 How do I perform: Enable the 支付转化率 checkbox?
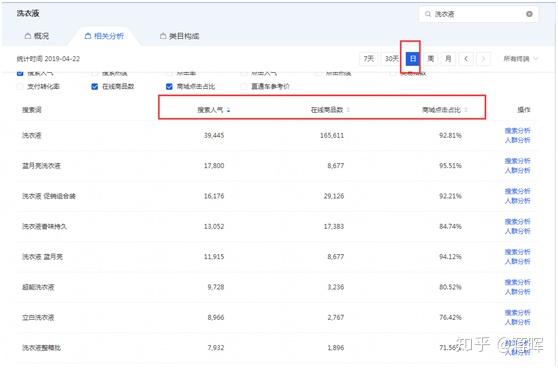(x=20, y=86)
